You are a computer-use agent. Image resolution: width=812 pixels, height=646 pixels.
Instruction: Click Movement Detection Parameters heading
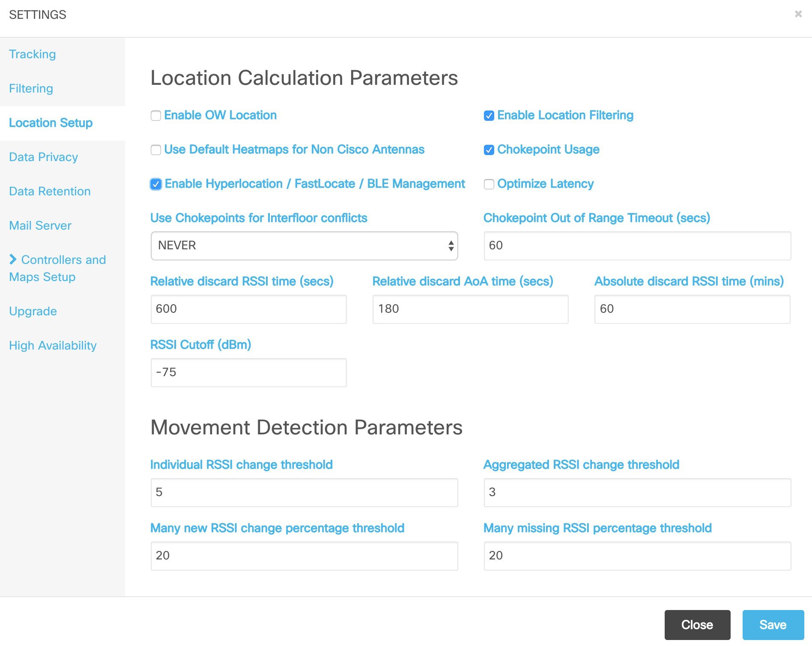[307, 428]
